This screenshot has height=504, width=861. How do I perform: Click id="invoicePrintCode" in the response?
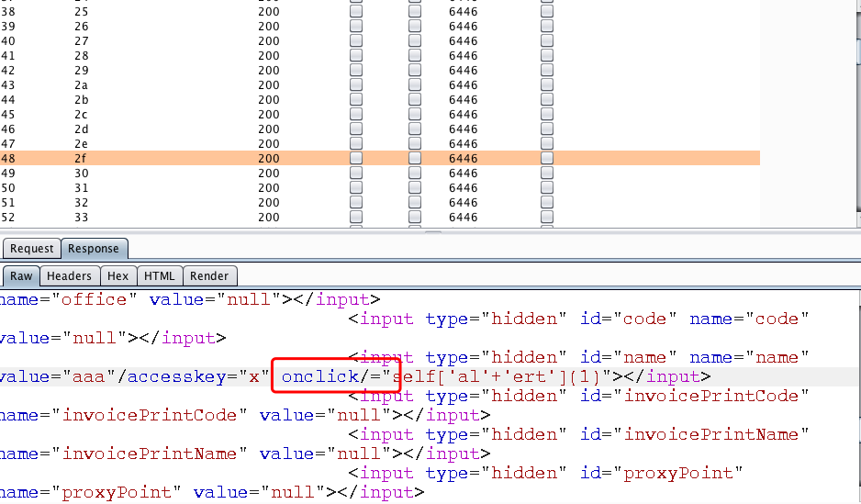695,396
